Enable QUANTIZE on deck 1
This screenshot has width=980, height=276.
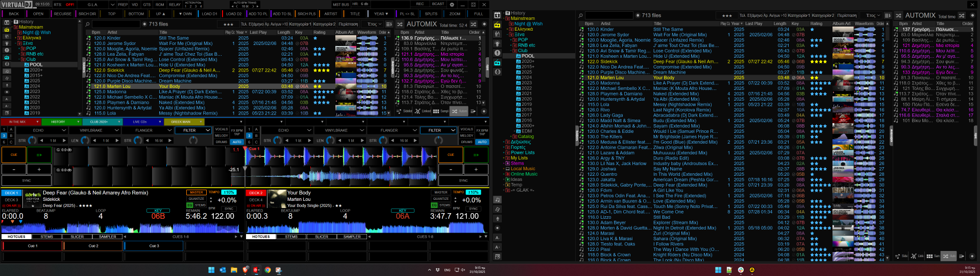coord(197,199)
